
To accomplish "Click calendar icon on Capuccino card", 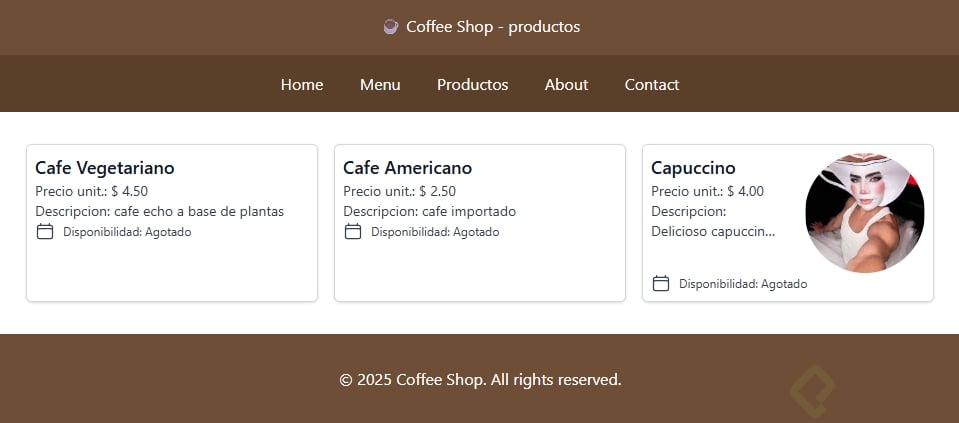I will 661,284.
